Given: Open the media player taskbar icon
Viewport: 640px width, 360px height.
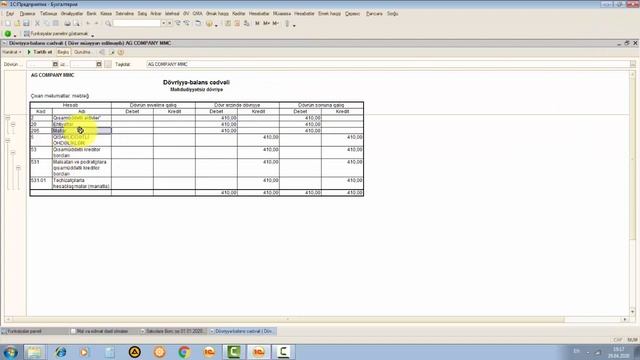Looking at the screenshot, I should 84,352.
